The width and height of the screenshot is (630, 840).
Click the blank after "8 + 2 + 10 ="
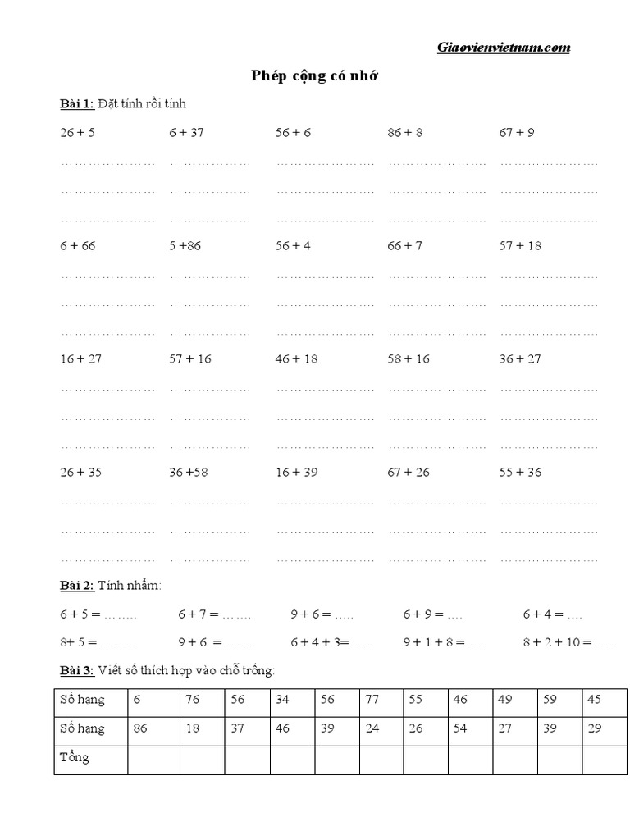605,643
